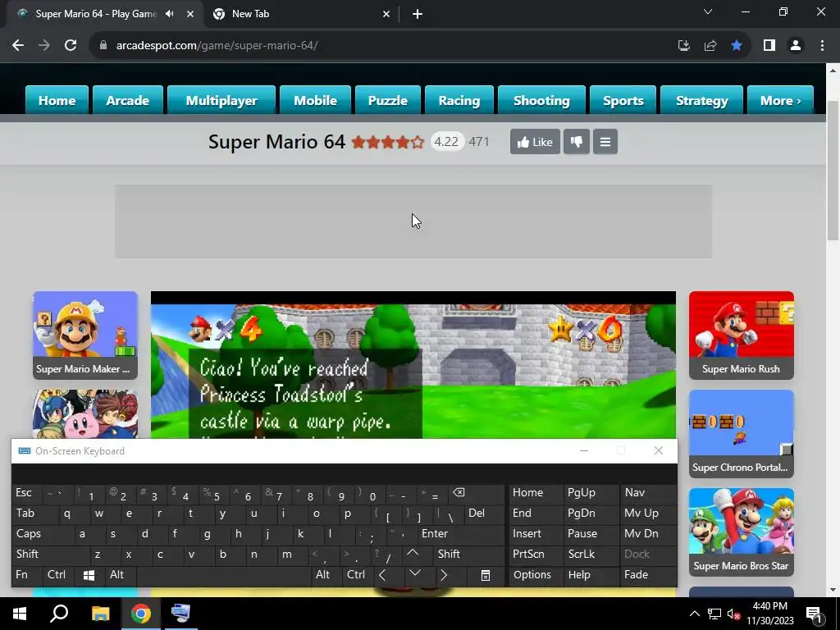Expand the More categories menu

coord(781,100)
